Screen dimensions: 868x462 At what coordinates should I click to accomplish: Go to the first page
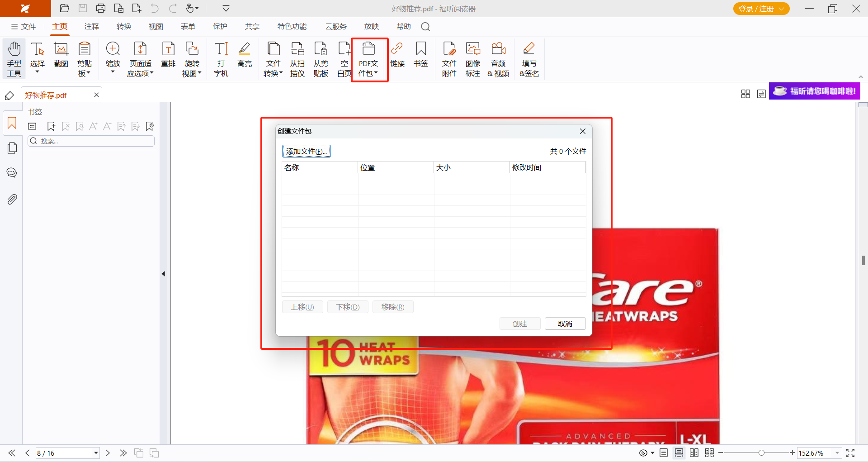pos(12,453)
